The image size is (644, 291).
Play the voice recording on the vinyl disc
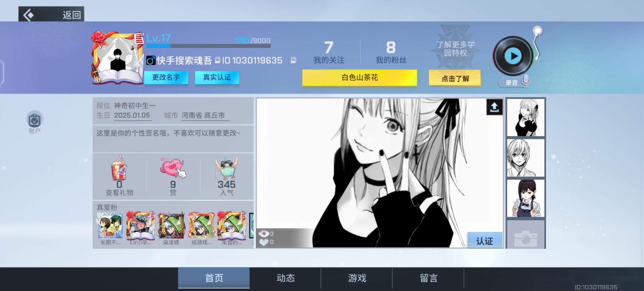pyautogui.click(x=513, y=56)
